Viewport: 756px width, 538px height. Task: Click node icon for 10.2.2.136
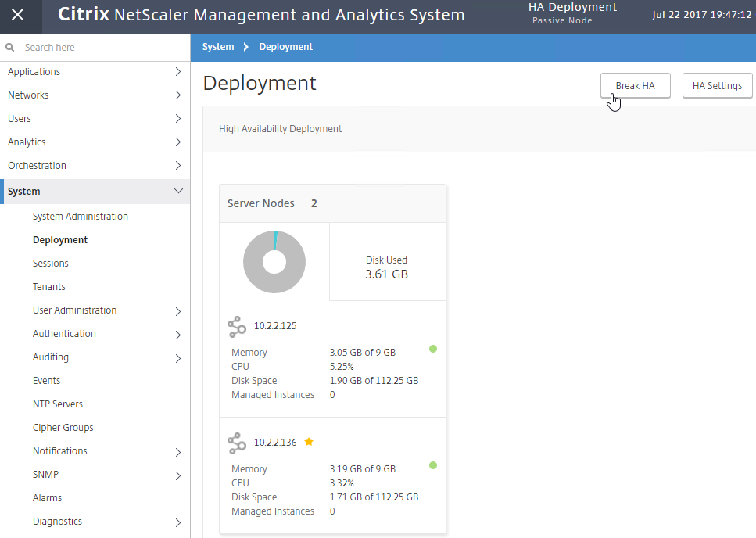[x=237, y=443]
